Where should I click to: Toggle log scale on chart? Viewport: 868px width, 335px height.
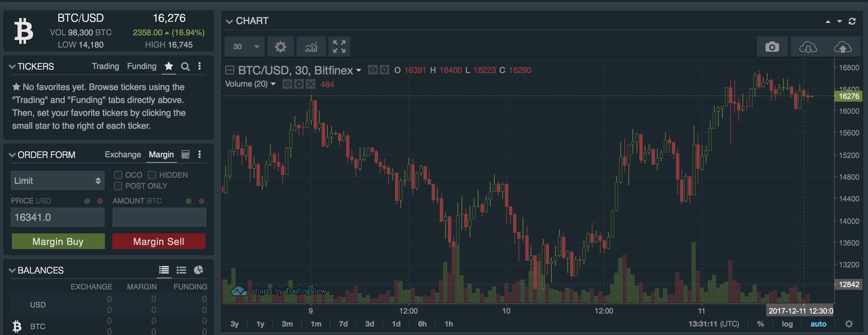(787, 324)
